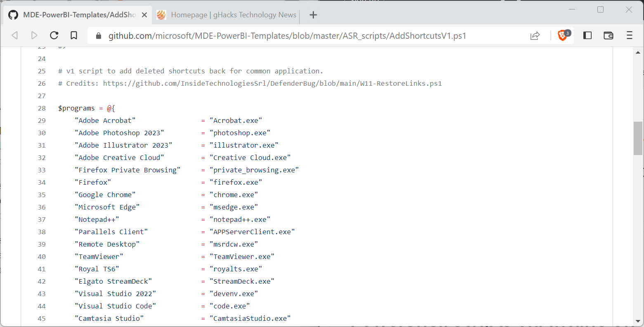The image size is (644, 327).
Task: Open the Brave Shields lion icon
Action: pyautogui.click(x=563, y=36)
